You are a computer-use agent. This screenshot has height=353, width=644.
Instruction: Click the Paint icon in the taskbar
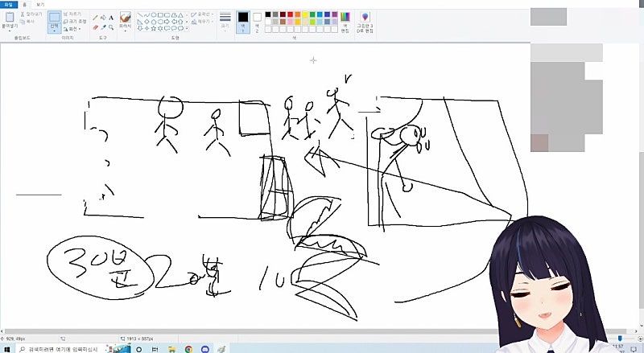[x=222, y=349]
